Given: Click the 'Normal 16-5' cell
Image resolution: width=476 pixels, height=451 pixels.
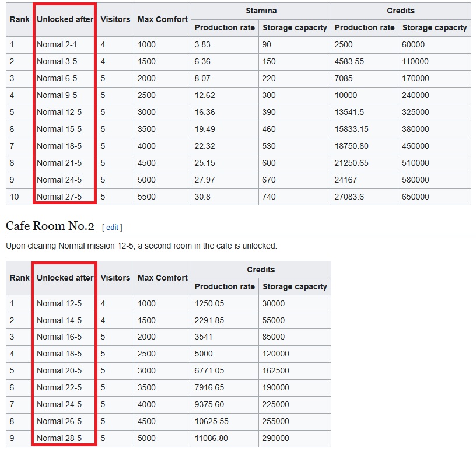Looking at the screenshot, I should coord(59,337).
